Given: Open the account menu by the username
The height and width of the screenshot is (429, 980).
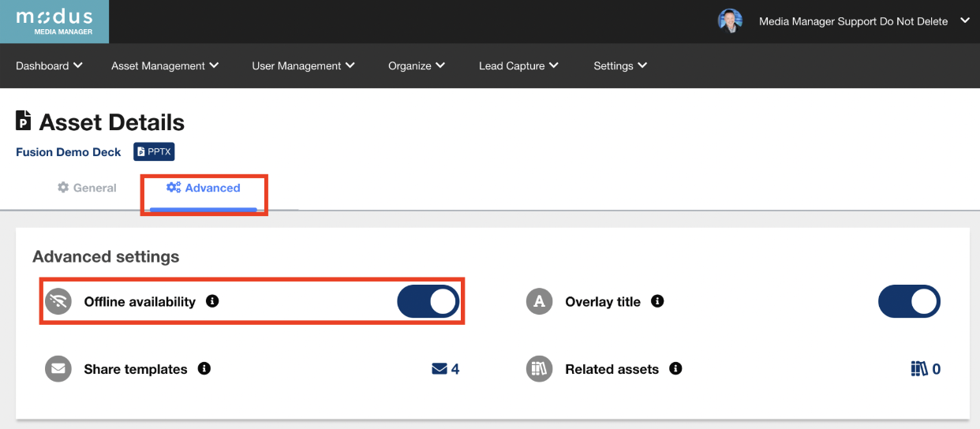Looking at the screenshot, I should tap(863, 21).
